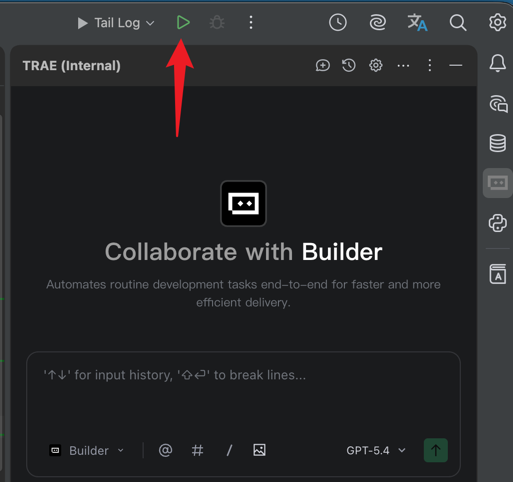Open Notifications bell in right sidebar
This screenshot has height=482, width=513.
[x=498, y=63]
